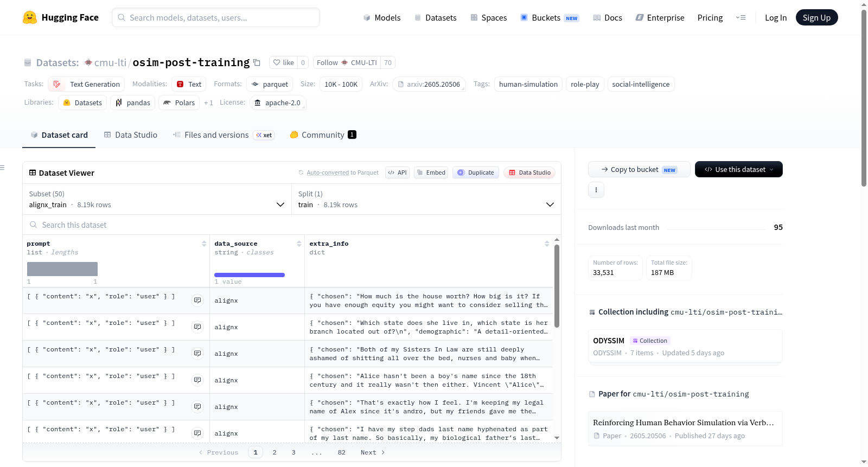Open chat view for 'Both of my Sisters' row
The width and height of the screenshot is (868, 467).
[x=197, y=354]
